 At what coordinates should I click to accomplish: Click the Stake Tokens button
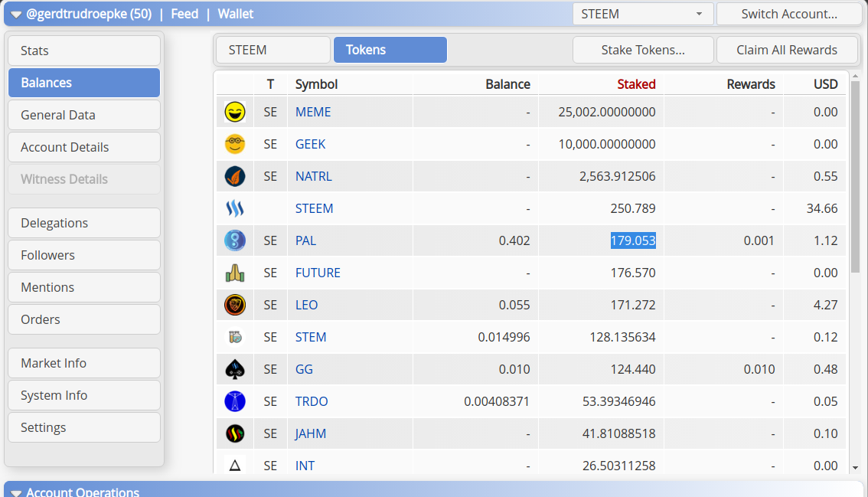tap(643, 50)
